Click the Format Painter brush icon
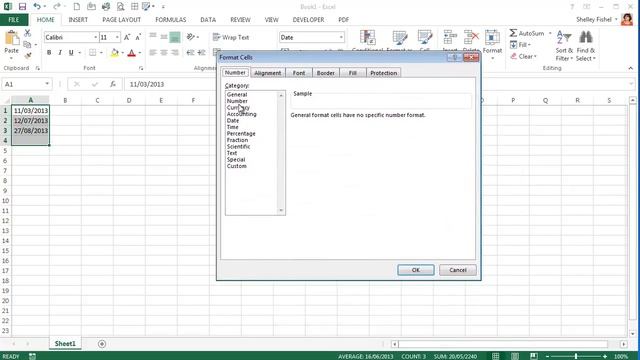This screenshot has width=640, height=360. pos(27,55)
